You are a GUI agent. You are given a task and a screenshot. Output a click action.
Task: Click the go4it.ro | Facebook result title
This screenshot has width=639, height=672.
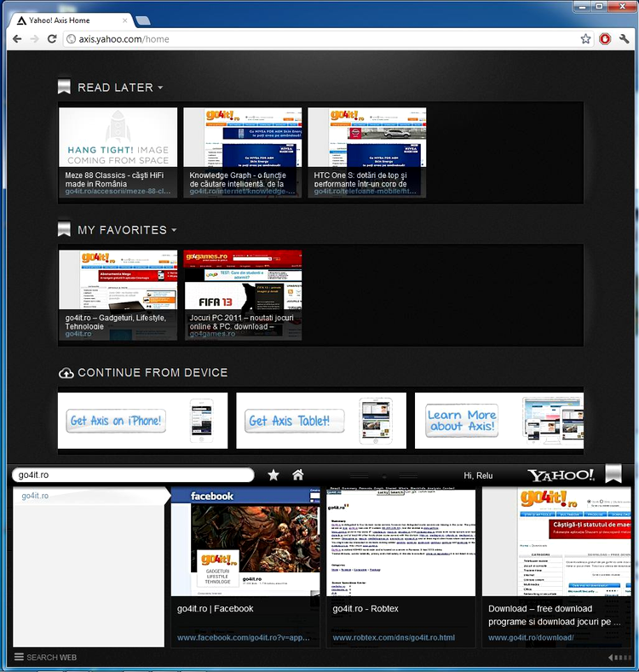pyautogui.click(x=215, y=609)
